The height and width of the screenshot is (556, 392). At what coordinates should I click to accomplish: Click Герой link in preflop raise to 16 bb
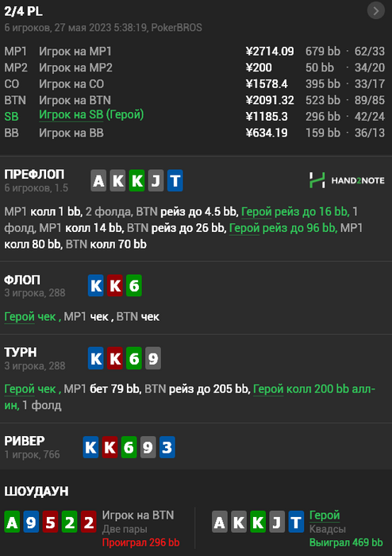point(256,212)
